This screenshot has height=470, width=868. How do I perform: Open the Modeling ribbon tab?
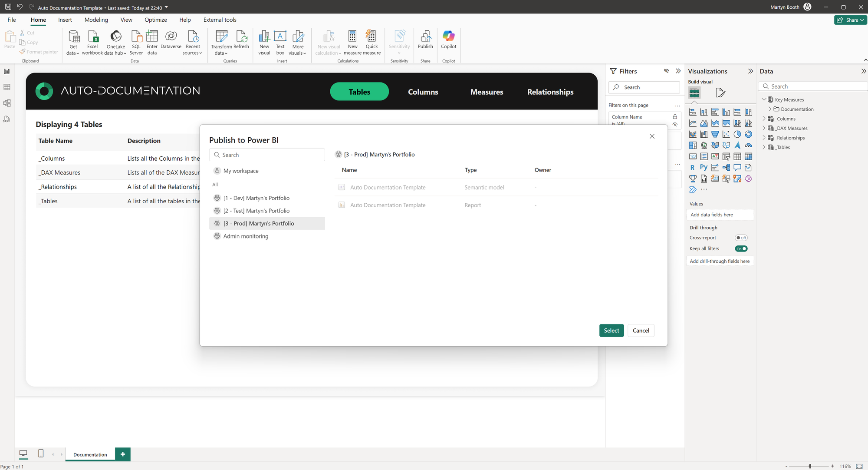point(96,20)
